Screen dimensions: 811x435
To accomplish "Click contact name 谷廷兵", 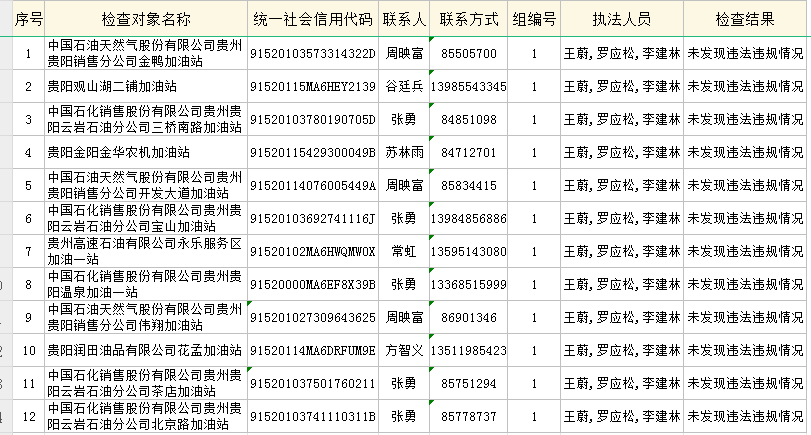I will [x=404, y=86].
